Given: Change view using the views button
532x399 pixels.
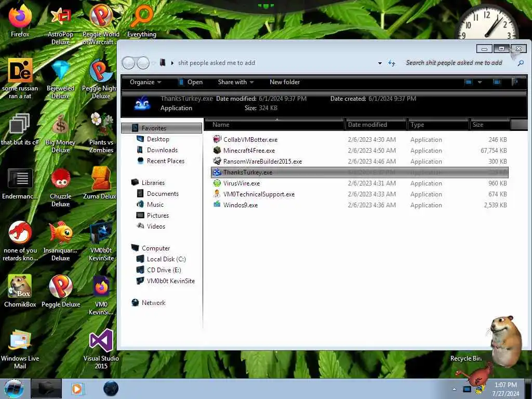Looking at the screenshot, I should [469, 82].
